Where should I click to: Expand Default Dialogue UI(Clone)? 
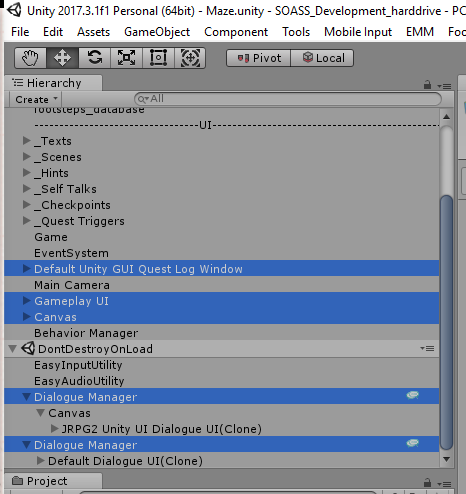point(41,460)
